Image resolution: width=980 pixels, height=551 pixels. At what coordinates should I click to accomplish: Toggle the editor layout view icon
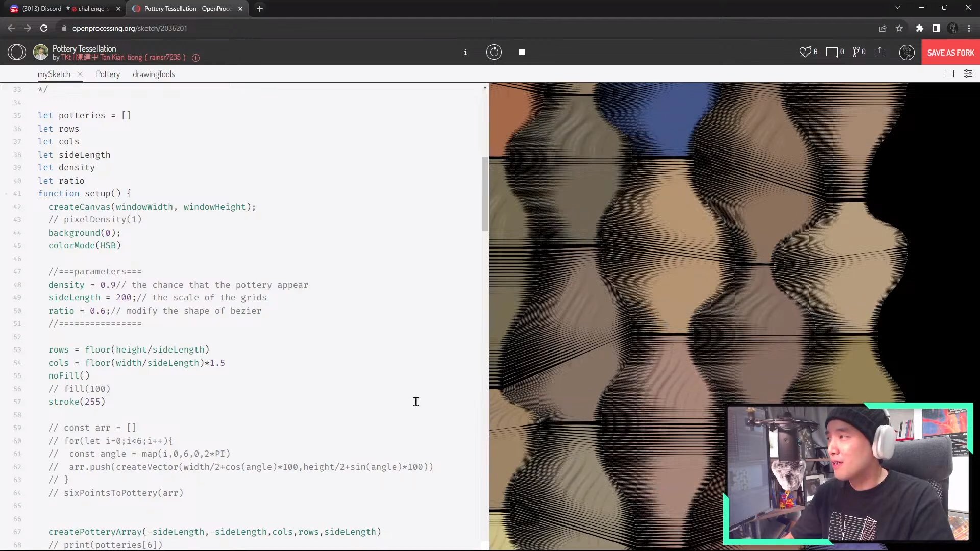[x=949, y=74]
